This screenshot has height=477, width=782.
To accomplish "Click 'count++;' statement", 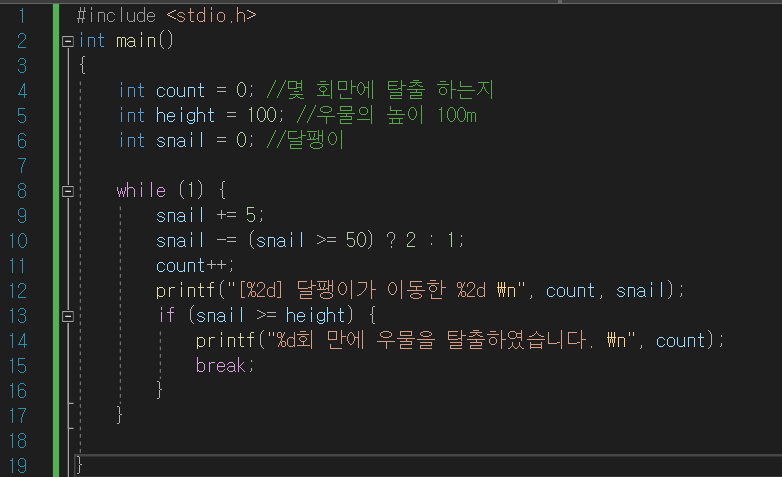I will [x=195, y=266].
